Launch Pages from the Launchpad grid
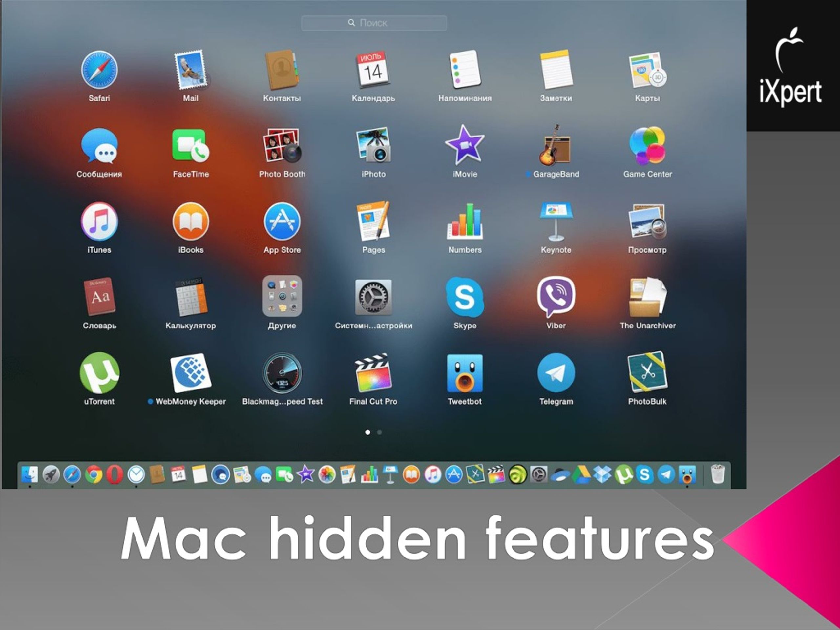 [373, 221]
